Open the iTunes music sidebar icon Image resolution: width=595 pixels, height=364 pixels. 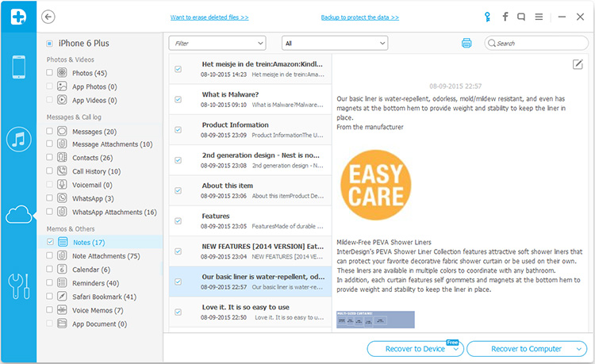(x=18, y=139)
